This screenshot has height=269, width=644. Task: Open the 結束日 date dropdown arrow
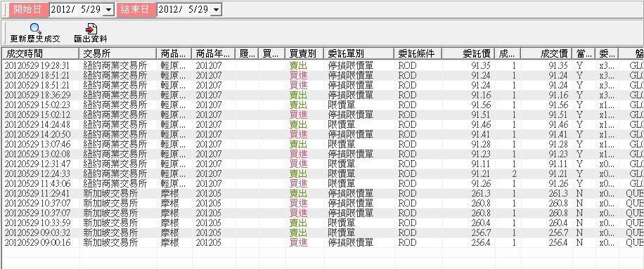(x=216, y=10)
